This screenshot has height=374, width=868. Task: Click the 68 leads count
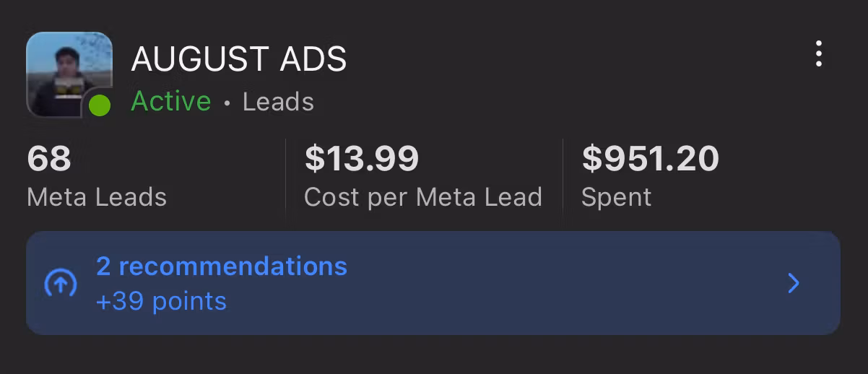[49, 159]
